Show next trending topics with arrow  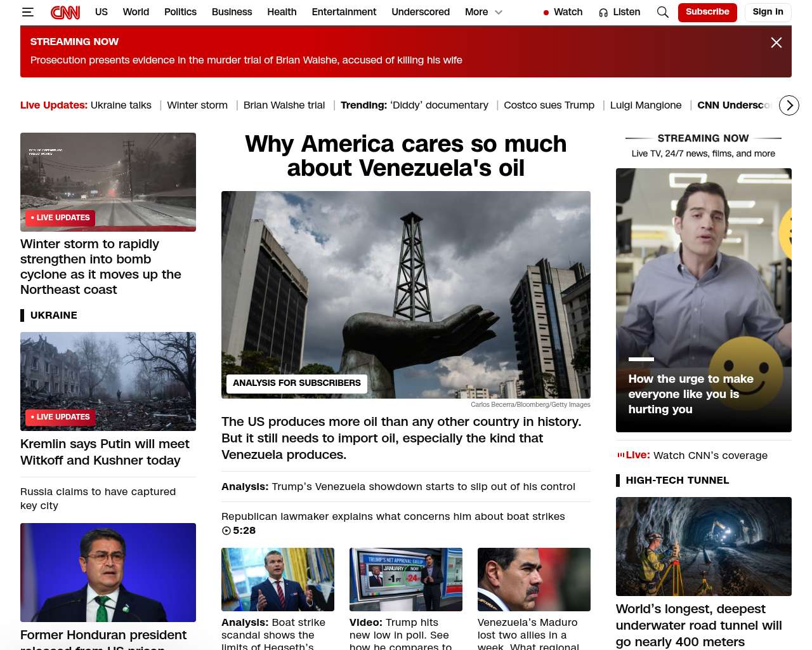click(x=789, y=105)
